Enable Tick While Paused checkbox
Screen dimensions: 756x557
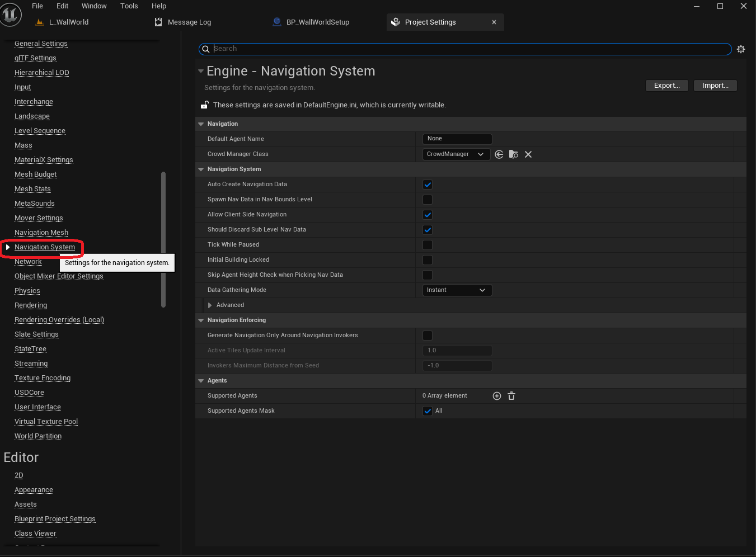tap(428, 245)
